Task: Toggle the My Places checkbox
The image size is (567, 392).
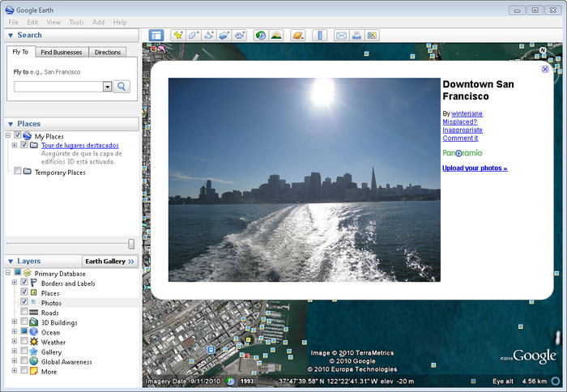Action: tap(17, 135)
